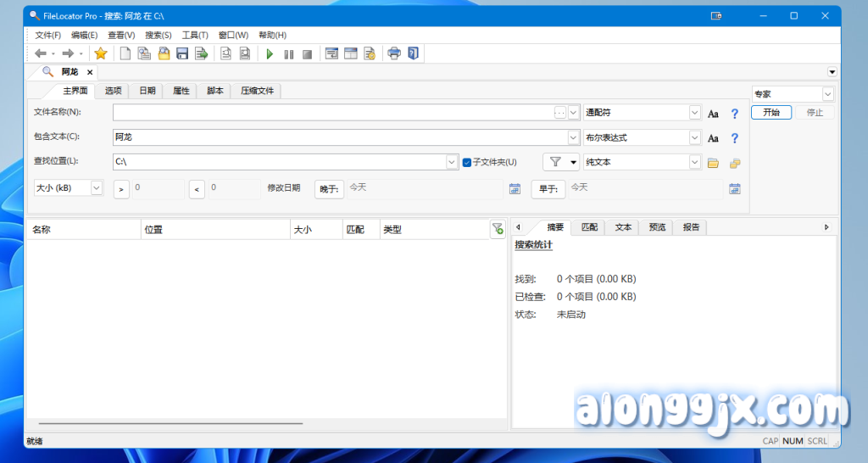Toggle the 子文件夹(U) checkbox
868x463 pixels.
(467, 162)
